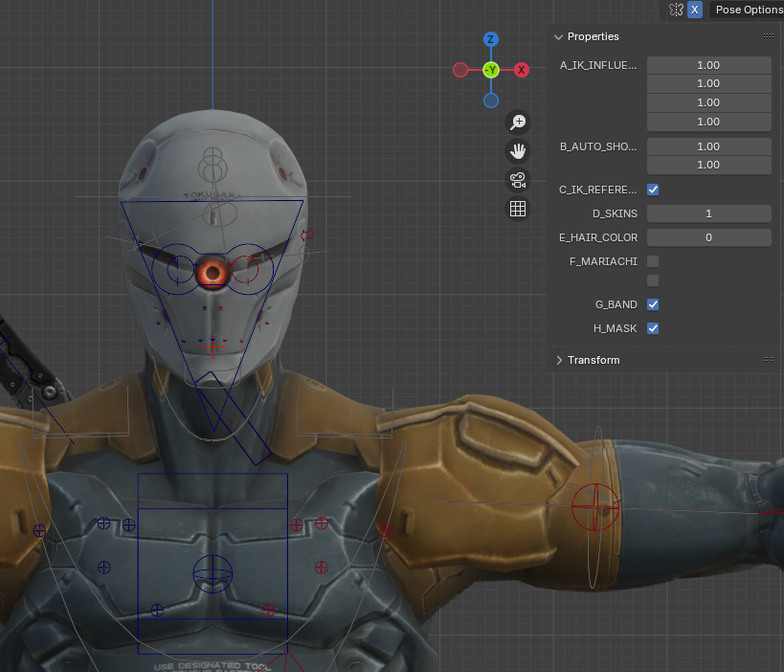Click the zoom view magnifier button
The image size is (784, 672).
pos(518,122)
